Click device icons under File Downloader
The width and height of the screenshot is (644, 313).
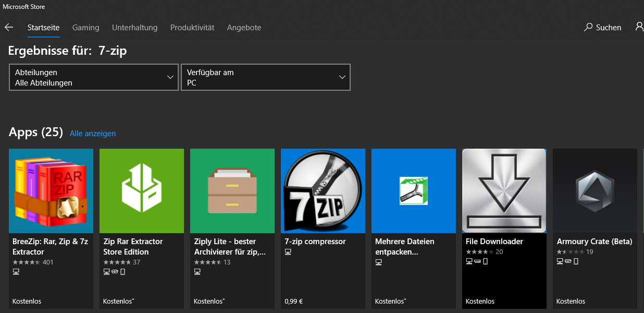(477, 262)
